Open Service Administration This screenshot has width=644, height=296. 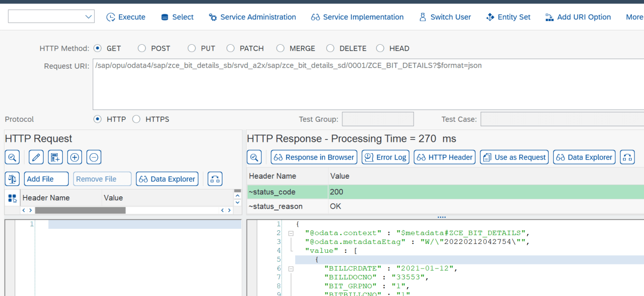click(x=252, y=17)
